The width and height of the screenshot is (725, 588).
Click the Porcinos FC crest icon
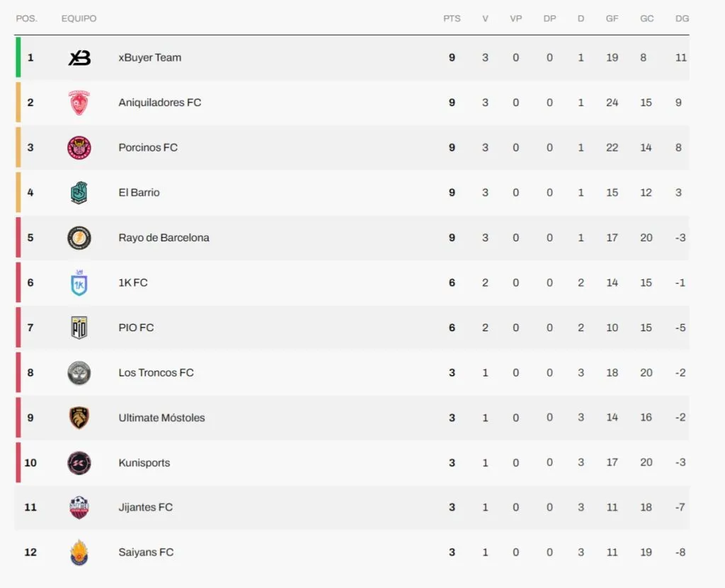tap(79, 148)
